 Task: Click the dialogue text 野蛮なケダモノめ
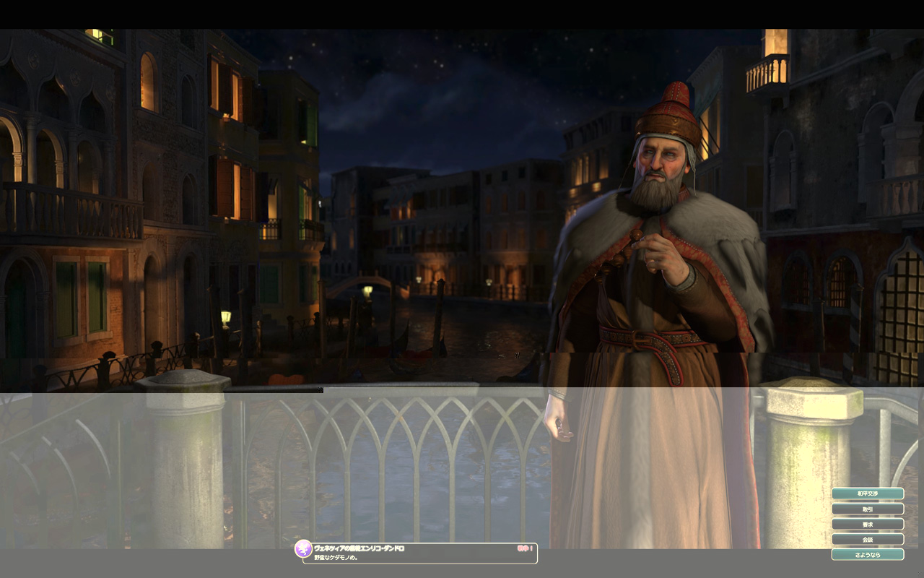click(336, 558)
